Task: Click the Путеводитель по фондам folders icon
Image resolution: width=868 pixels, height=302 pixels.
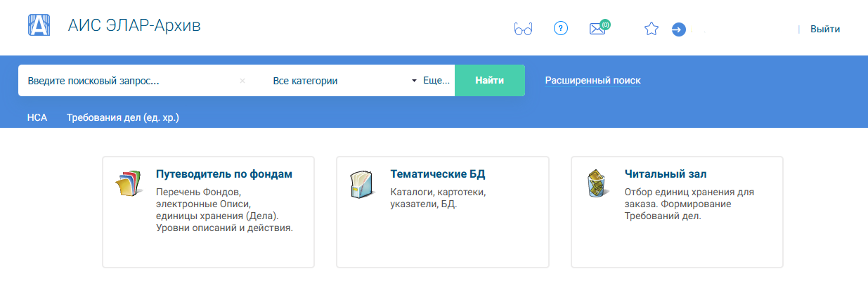Action: coord(129,184)
